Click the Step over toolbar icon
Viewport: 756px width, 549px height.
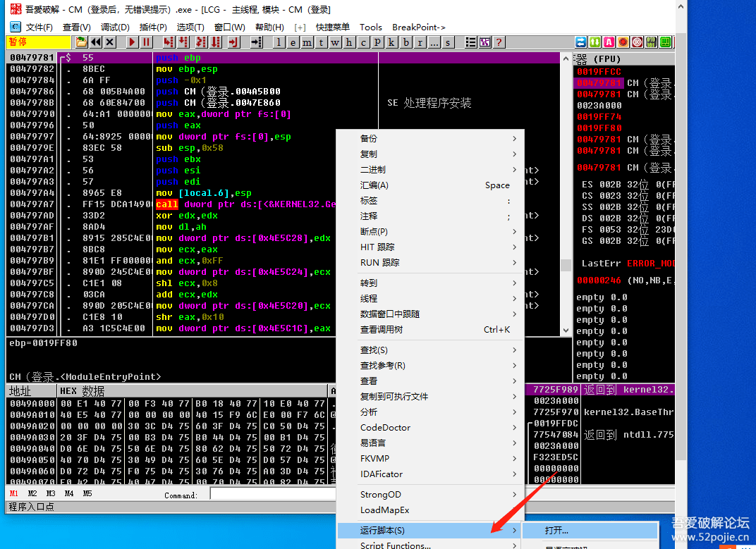[x=181, y=42]
